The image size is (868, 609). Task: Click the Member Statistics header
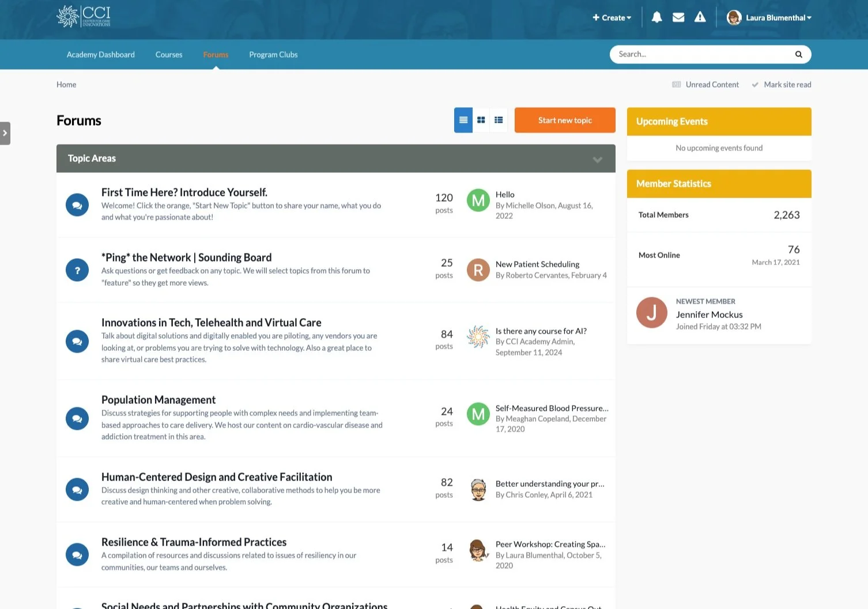[x=674, y=184]
